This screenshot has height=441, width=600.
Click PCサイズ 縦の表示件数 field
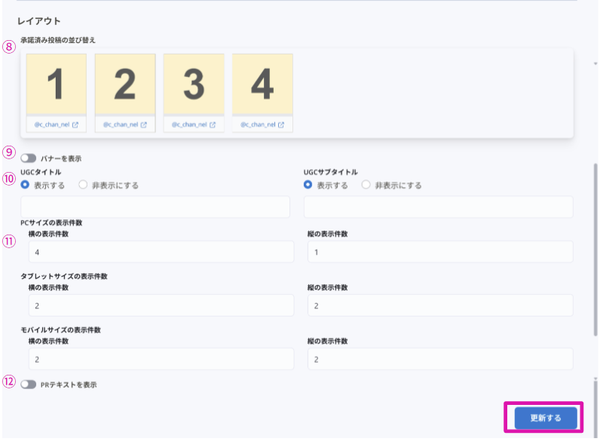coord(440,252)
